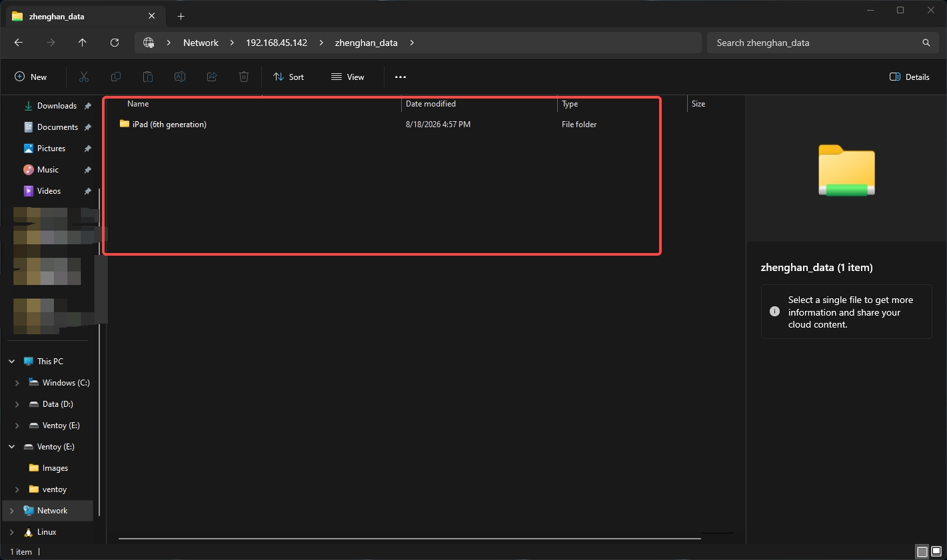Expand the ventoy subfolder node
This screenshot has height=560, width=947.
pos(17,489)
